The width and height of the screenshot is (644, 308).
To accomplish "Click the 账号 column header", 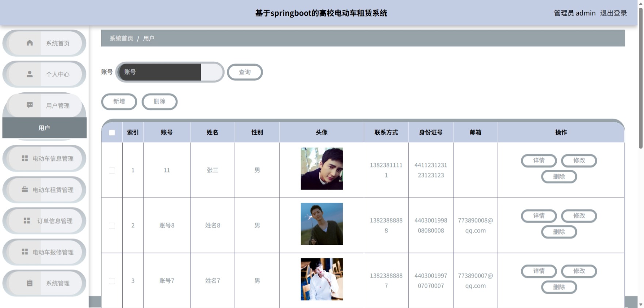I will click(167, 132).
